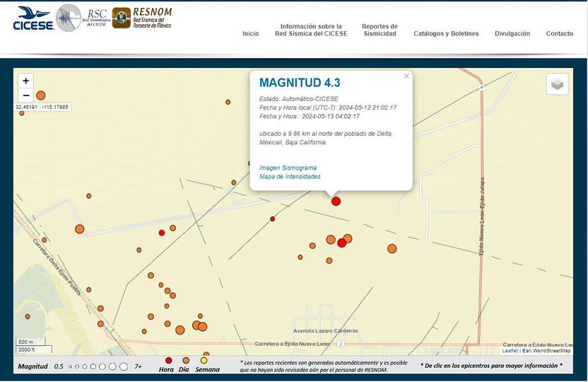The height and width of the screenshot is (382, 588).
Task: Click the yellow Semana legend circle
Action: click(204, 360)
